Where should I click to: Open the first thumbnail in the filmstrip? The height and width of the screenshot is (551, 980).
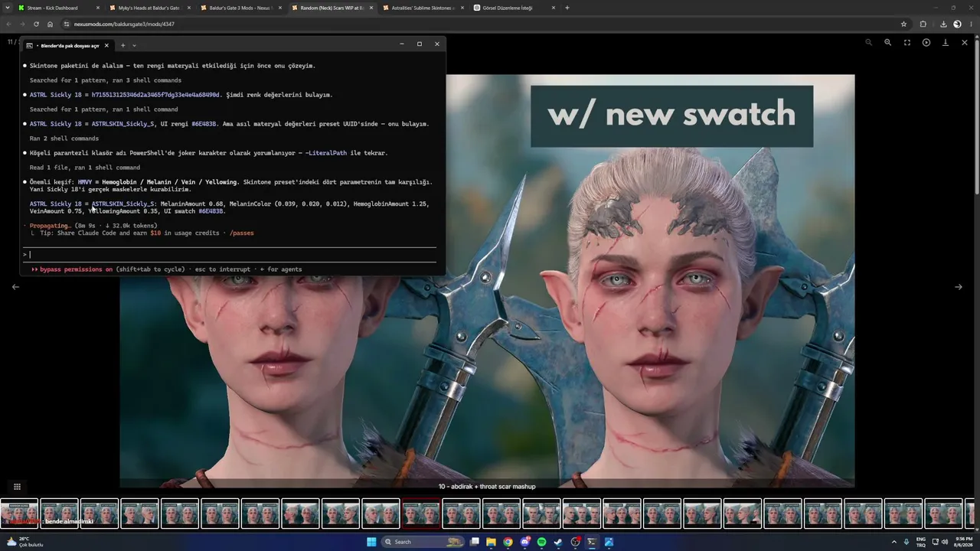[x=19, y=514]
